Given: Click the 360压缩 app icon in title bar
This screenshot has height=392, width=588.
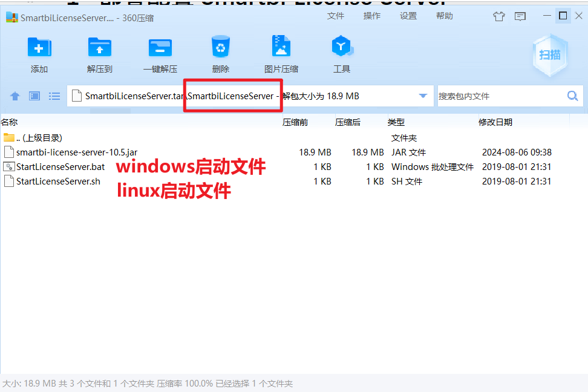Looking at the screenshot, I should 12,18.
